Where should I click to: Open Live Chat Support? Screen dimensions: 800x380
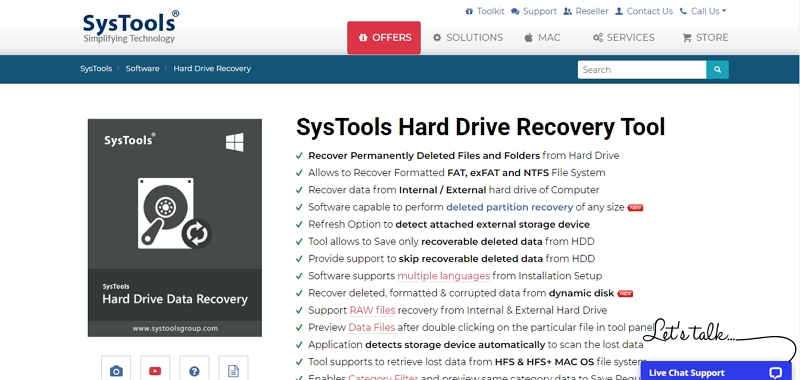coord(716,371)
